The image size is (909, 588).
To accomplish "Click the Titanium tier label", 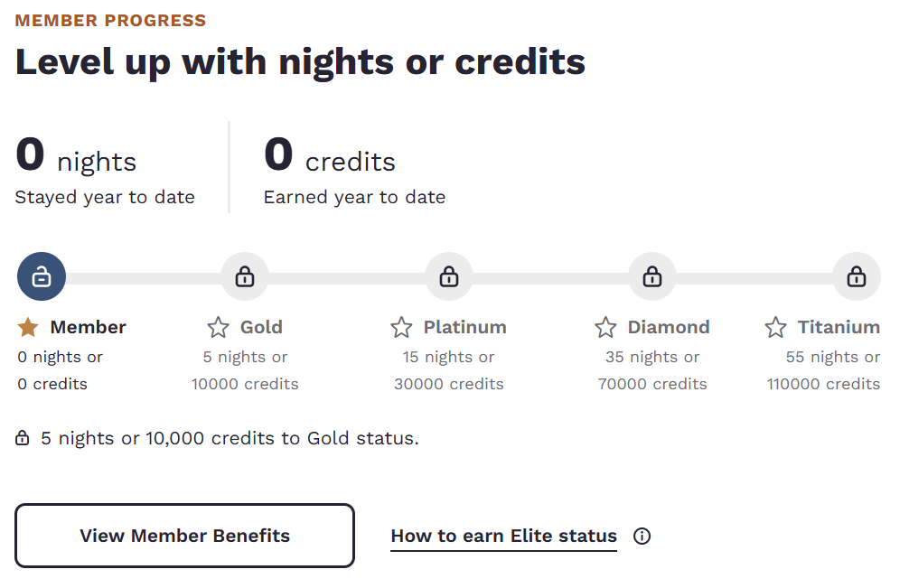I will point(839,327).
